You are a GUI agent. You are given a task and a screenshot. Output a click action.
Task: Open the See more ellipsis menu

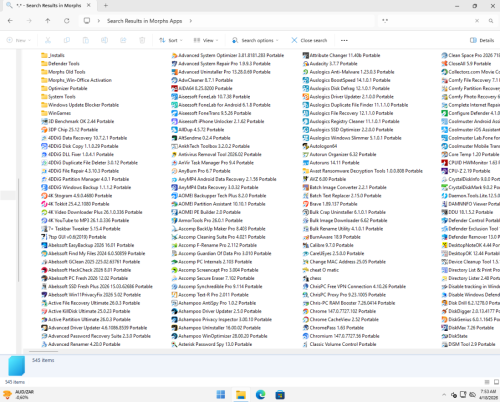[344, 40]
